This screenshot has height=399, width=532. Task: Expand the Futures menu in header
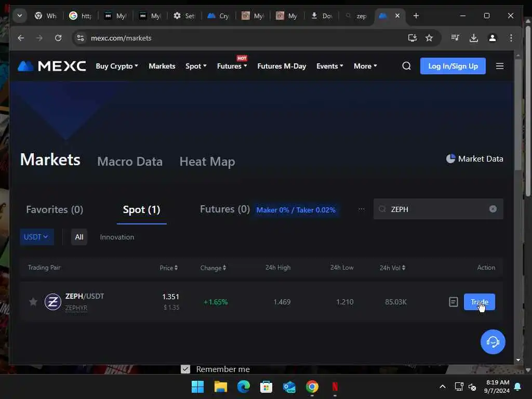[232, 66]
